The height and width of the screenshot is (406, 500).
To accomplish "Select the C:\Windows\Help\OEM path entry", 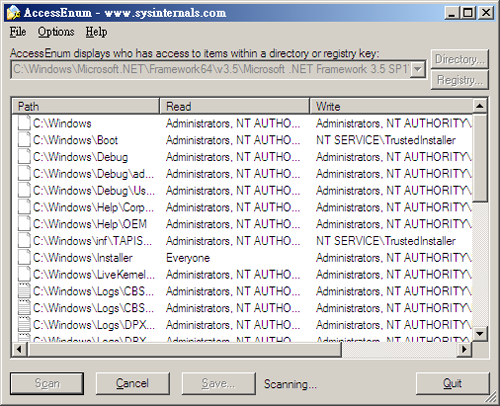I will (x=90, y=224).
